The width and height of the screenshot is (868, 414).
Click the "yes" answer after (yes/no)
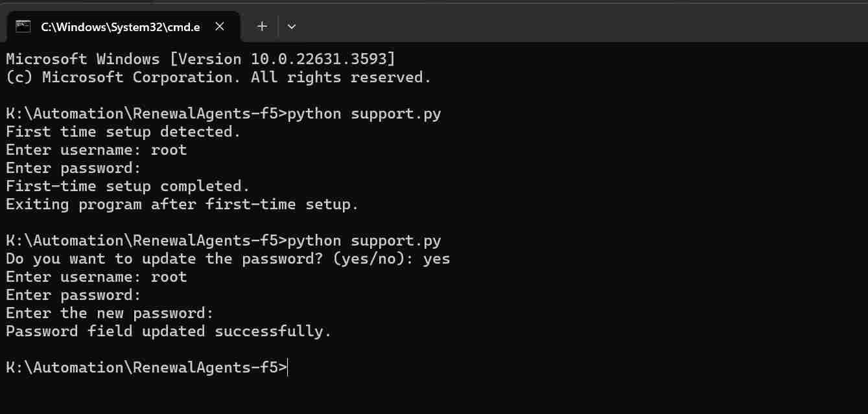coord(436,259)
